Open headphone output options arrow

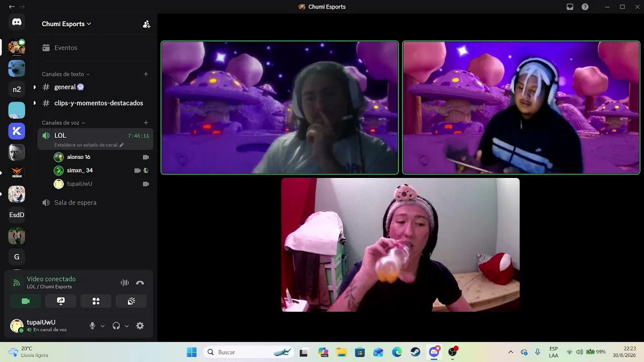(127, 326)
